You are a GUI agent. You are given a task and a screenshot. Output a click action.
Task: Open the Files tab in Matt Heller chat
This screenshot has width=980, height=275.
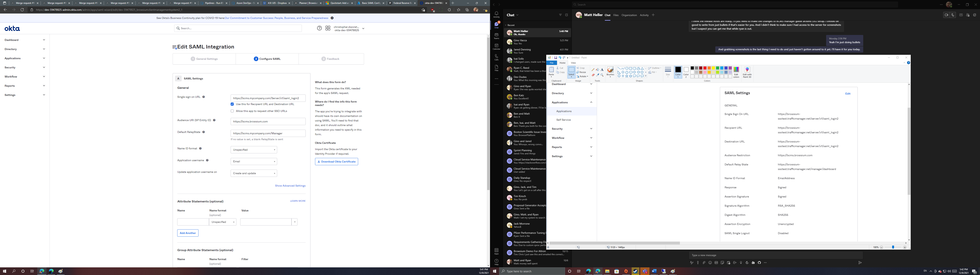(616, 15)
